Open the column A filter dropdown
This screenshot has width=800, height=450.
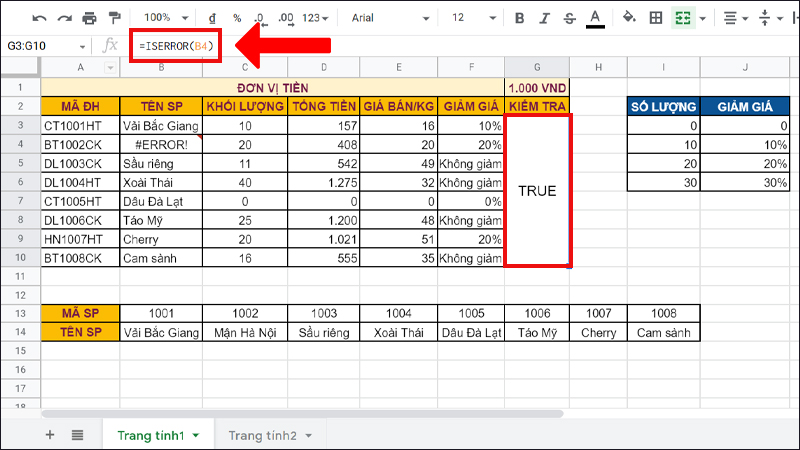point(110,68)
